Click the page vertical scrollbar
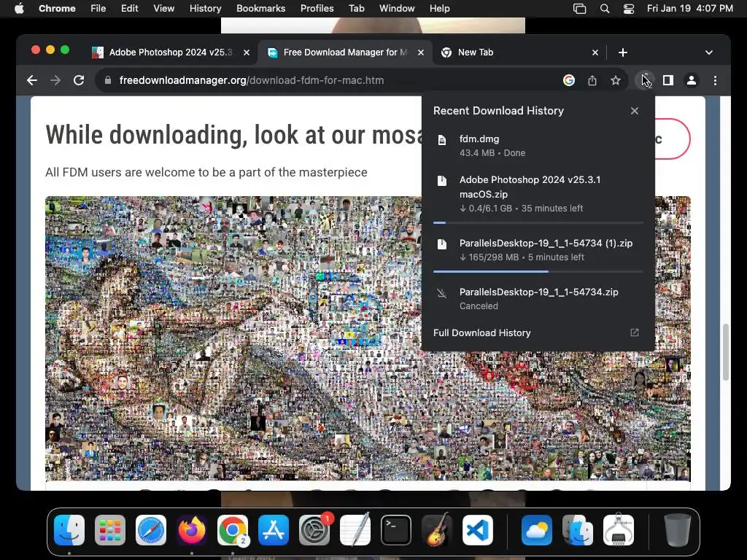This screenshot has width=747, height=560. click(726, 352)
